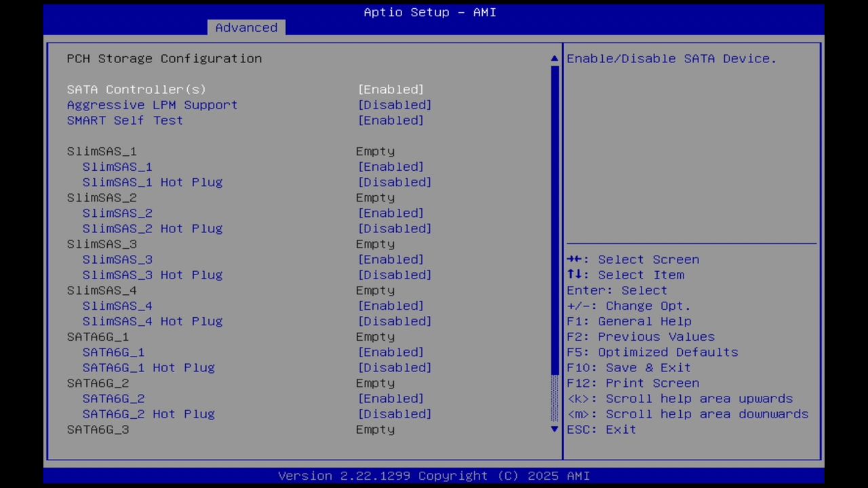
Task: Select the SATA6G_3 entry
Action: pos(98,429)
